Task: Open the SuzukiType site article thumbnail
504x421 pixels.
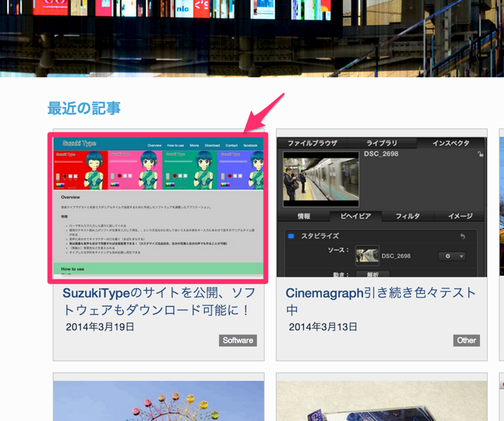Action: pos(158,207)
